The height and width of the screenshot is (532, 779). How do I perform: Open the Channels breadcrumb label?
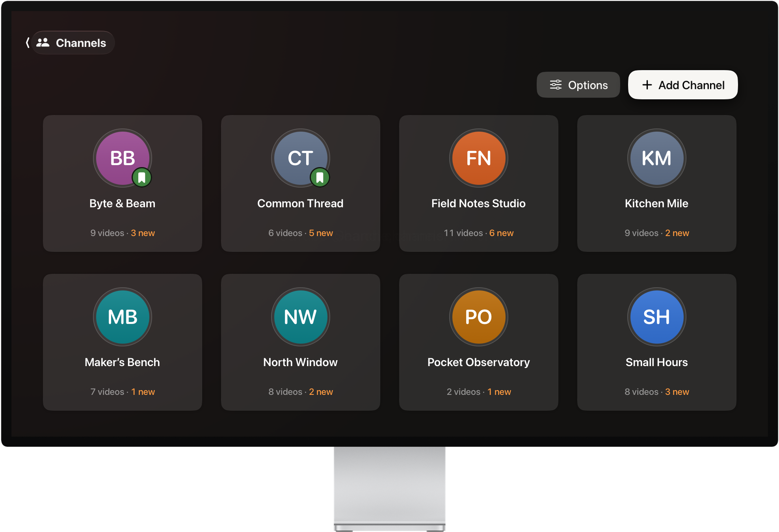pos(81,43)
